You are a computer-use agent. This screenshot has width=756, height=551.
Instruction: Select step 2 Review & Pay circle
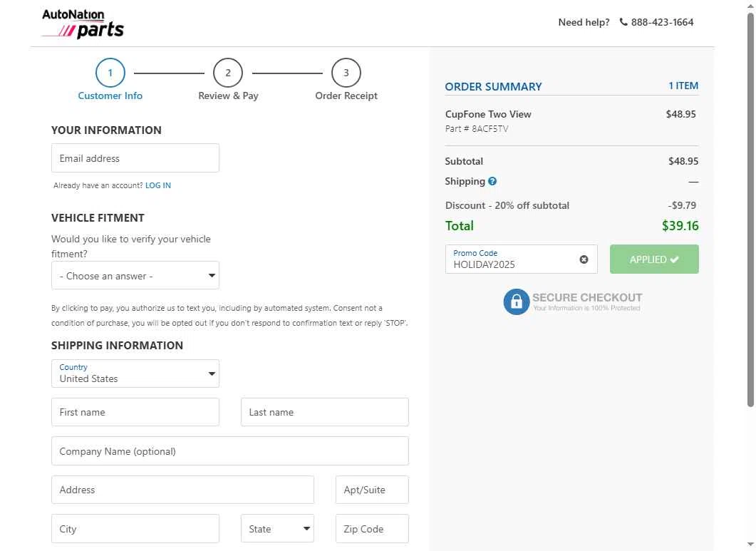[228, 73]
